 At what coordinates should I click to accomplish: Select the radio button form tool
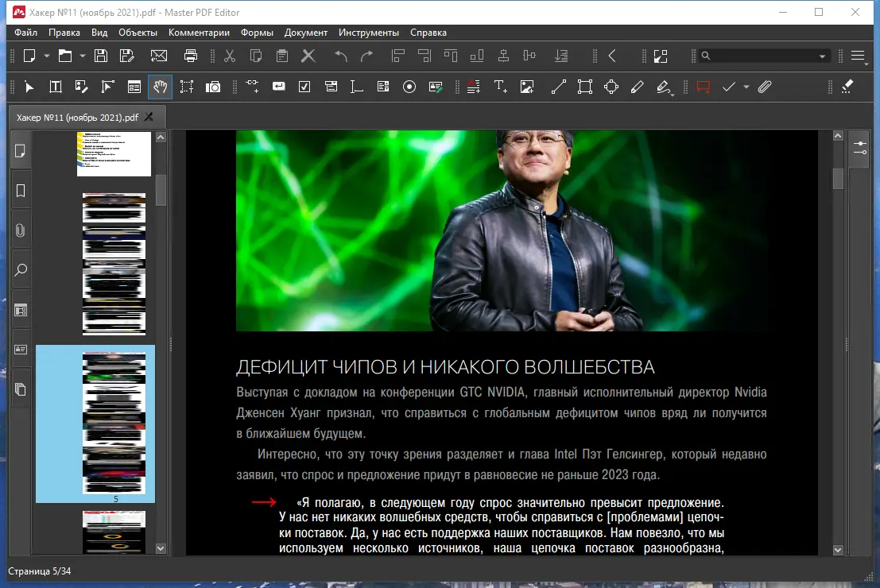pyautogui.click(x=409, y=87)
